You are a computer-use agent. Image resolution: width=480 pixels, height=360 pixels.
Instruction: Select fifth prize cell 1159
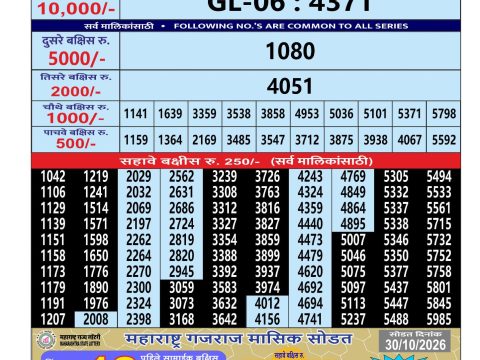[136, 140]
